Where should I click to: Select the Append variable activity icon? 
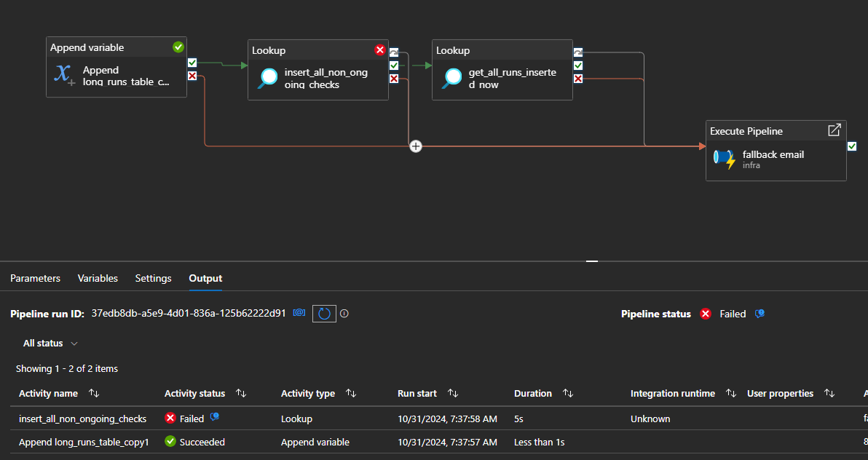pyautogui.click(x=63, y=75)
